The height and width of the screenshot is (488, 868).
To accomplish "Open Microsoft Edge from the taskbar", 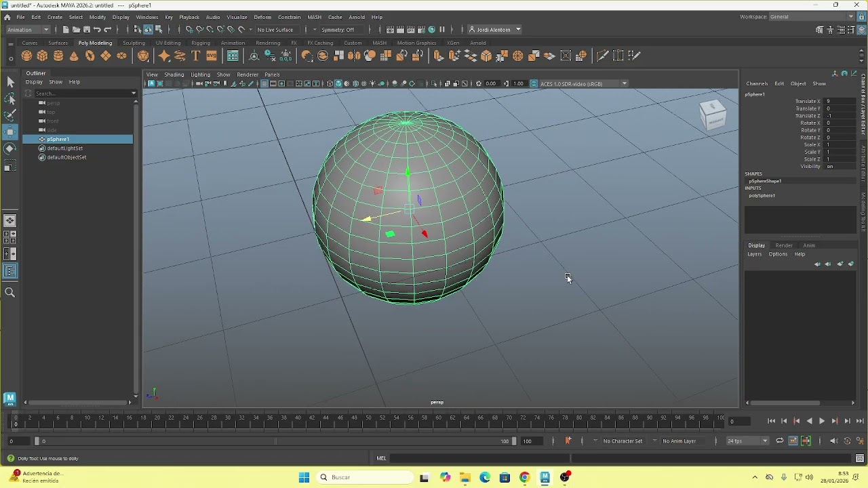I will [485, 478].
